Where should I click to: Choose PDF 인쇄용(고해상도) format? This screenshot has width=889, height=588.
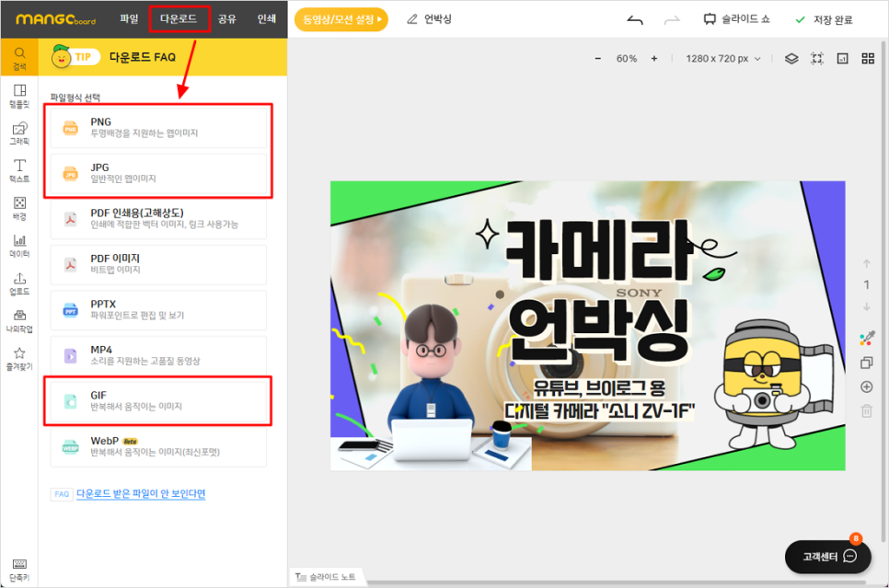pyautogui.click(x=158, y=219)
